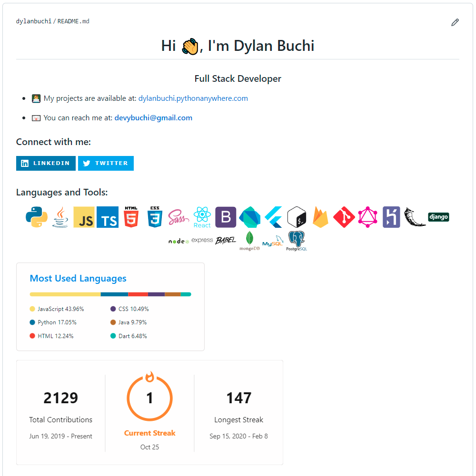The image size is (476, 476).
Task: Click the Sass logo
Action: tap(178, 217)
